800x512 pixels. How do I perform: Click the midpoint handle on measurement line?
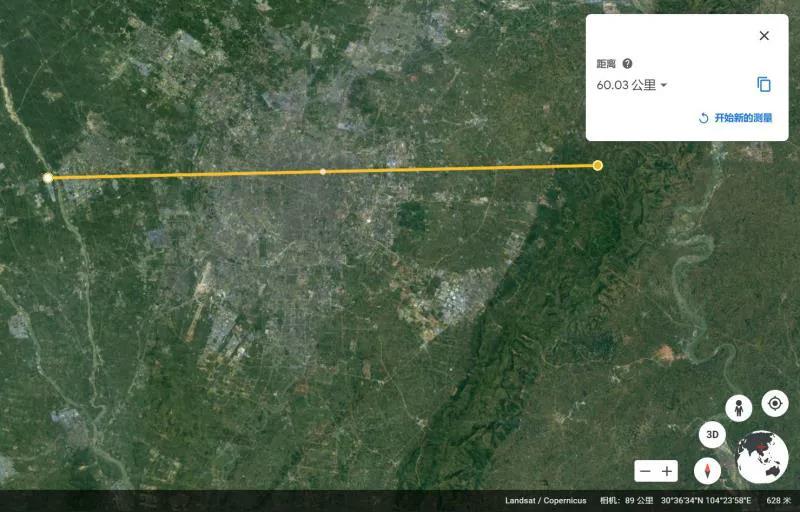pos(322,172)
